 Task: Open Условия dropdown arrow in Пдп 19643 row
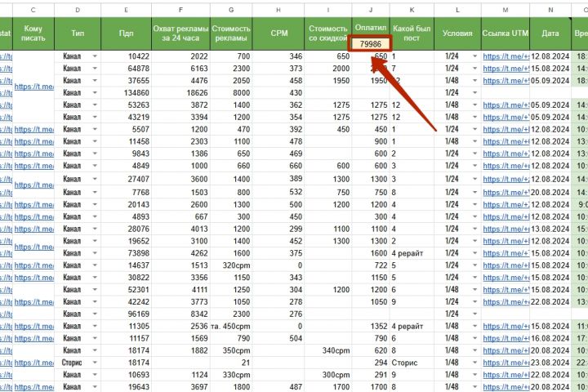tap(474, 387)
